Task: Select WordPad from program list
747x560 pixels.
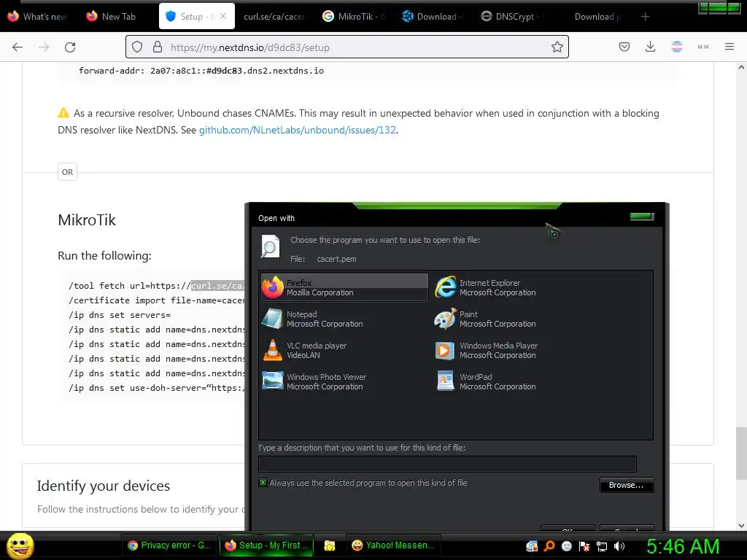Action: click(485, 381)
